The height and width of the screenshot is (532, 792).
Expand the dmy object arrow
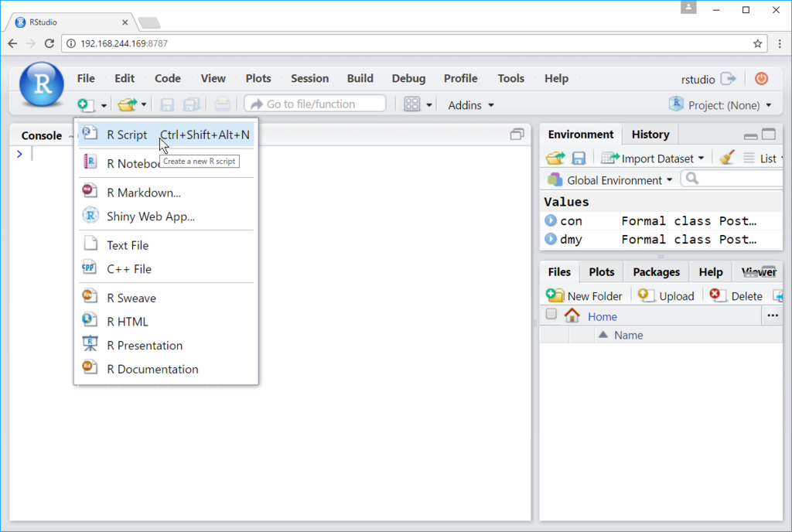pyautogui.click(x=551, y=239)
